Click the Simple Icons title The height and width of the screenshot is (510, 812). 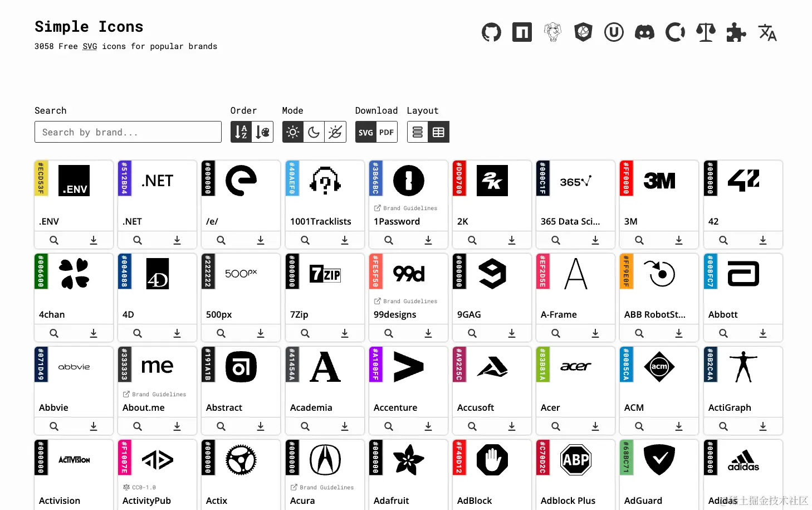coord(89,27)
